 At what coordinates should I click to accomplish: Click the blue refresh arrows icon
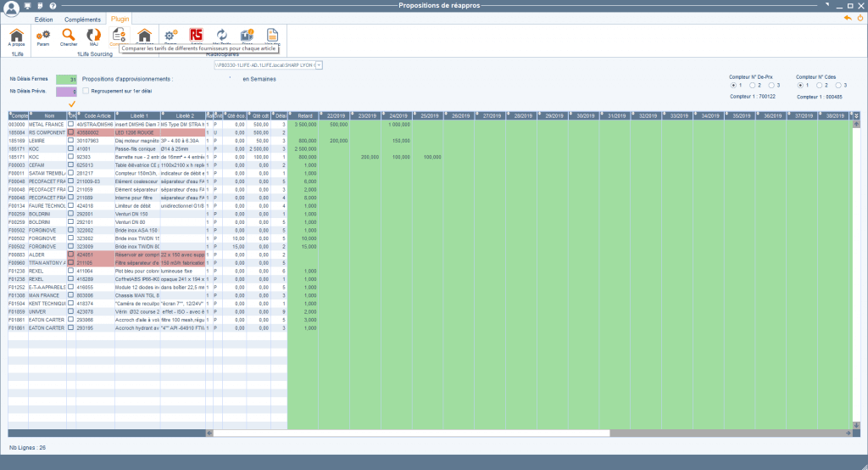click(222, 36)
